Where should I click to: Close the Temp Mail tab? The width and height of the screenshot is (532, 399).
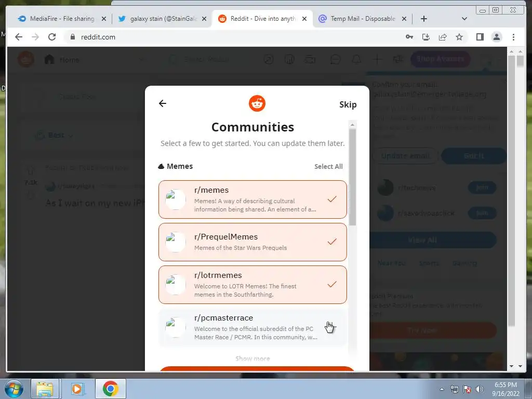click(x=404, y=19)
